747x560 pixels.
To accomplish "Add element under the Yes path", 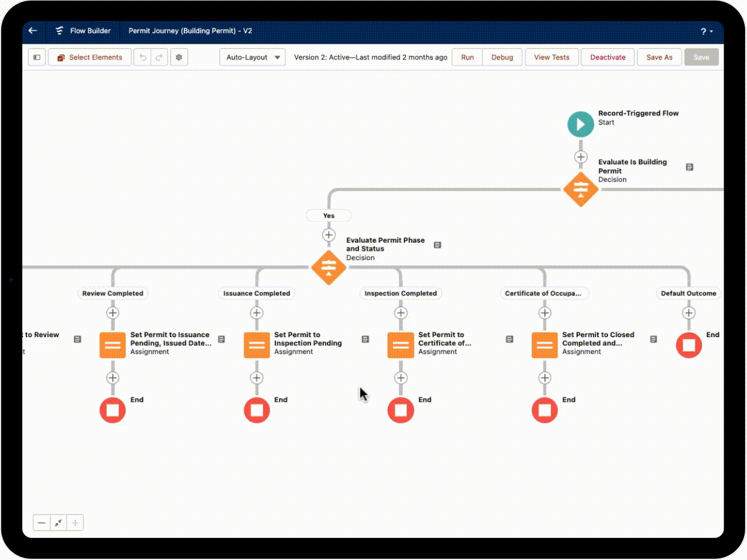I will pos(329,235).
